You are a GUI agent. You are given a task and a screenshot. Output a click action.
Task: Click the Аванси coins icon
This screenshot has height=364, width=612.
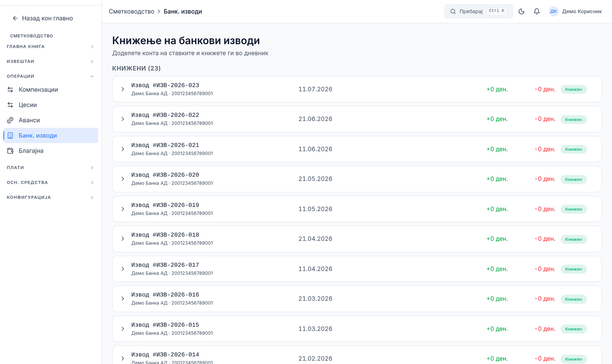[x=10, y=120]
